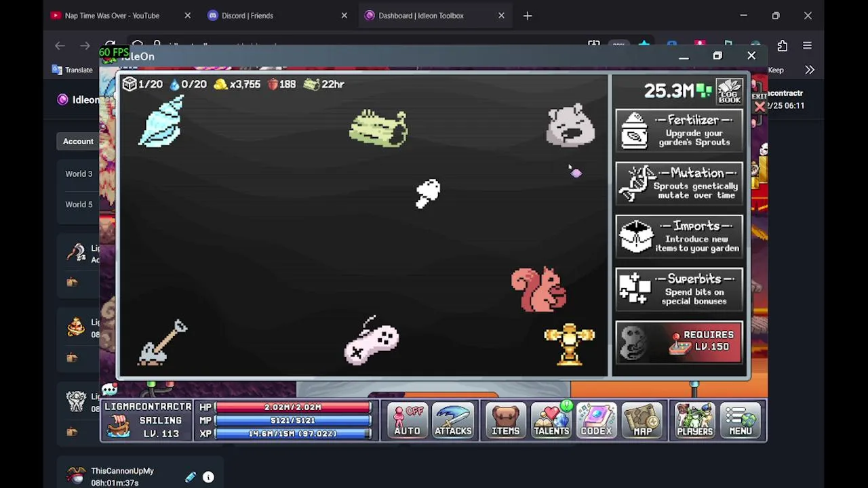Select the Account tab in Toolbox

tap(78, 142)
